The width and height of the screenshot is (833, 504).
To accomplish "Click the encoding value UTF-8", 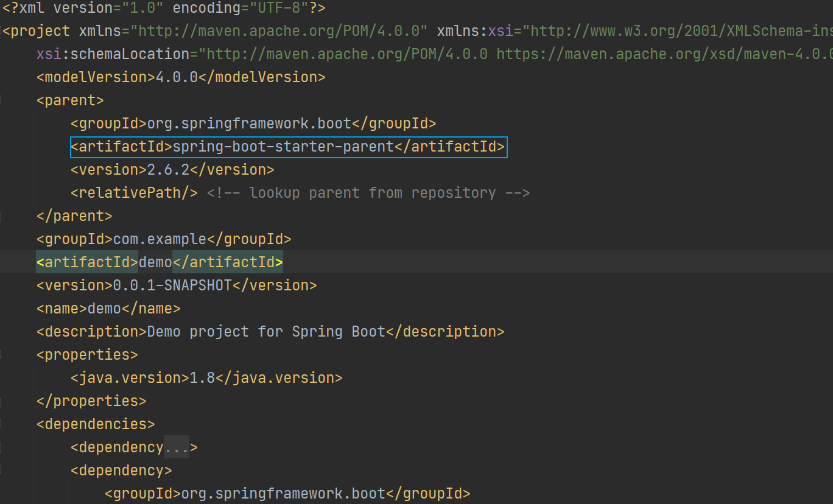I will coord(279,8).
